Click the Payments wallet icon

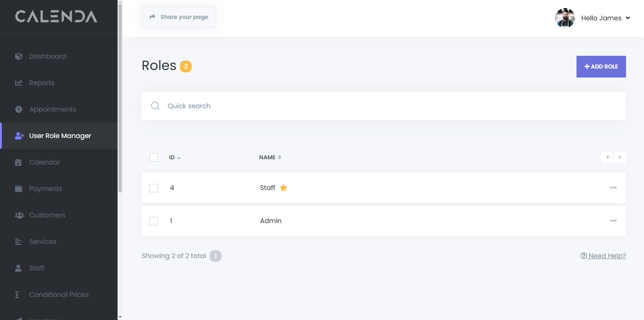19,189
